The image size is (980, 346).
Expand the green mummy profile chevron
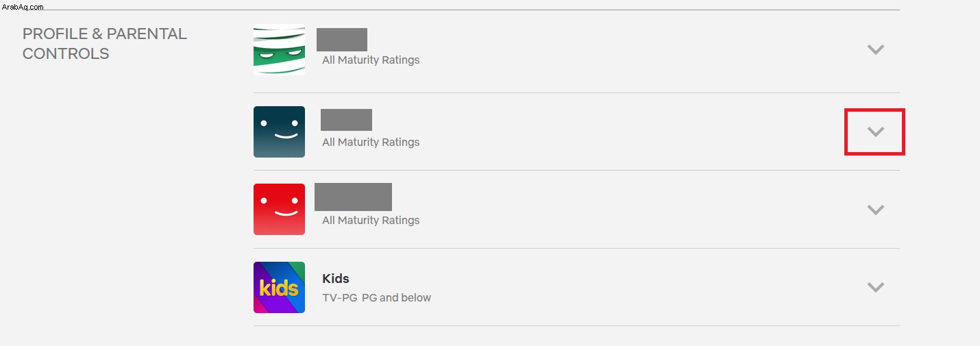click(x=875, y=49)
